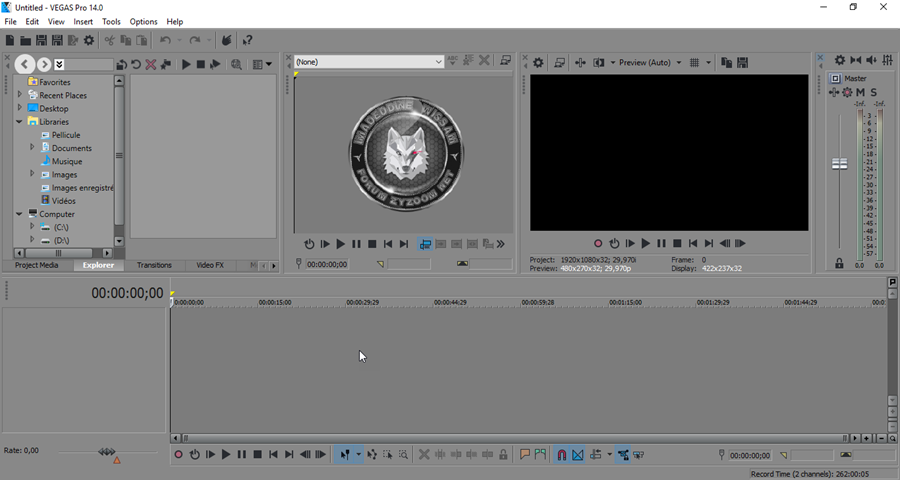Image resolution: width=900 pixels, height=480 pixels.
Task: Expand the Recent Places tree node
Action: click(20, 94)
